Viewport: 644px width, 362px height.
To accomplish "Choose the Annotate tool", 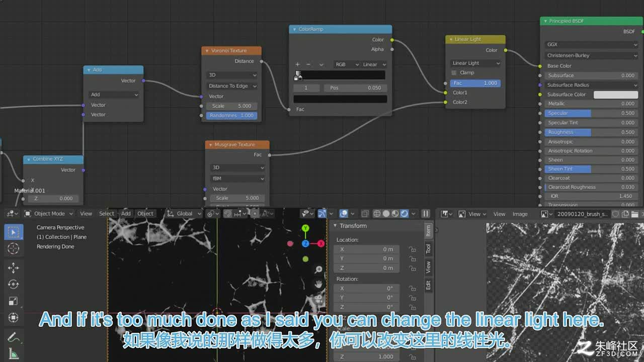I will [14, 337].
